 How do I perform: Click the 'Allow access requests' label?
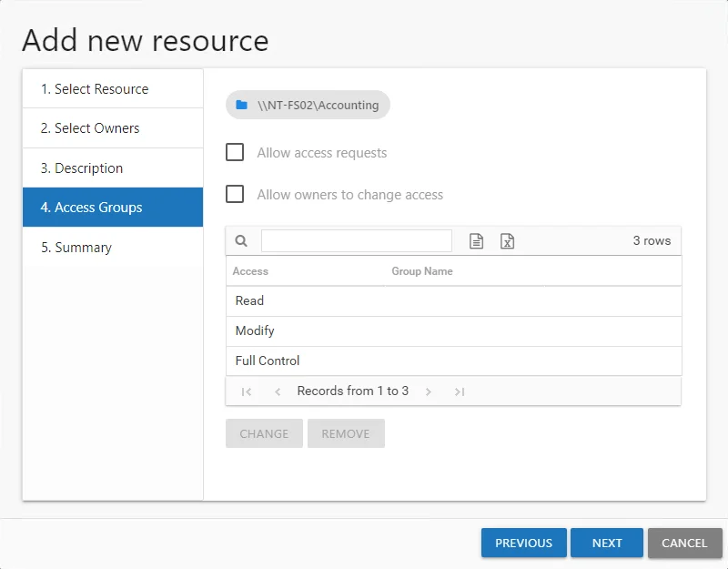(x=322, y=153)
